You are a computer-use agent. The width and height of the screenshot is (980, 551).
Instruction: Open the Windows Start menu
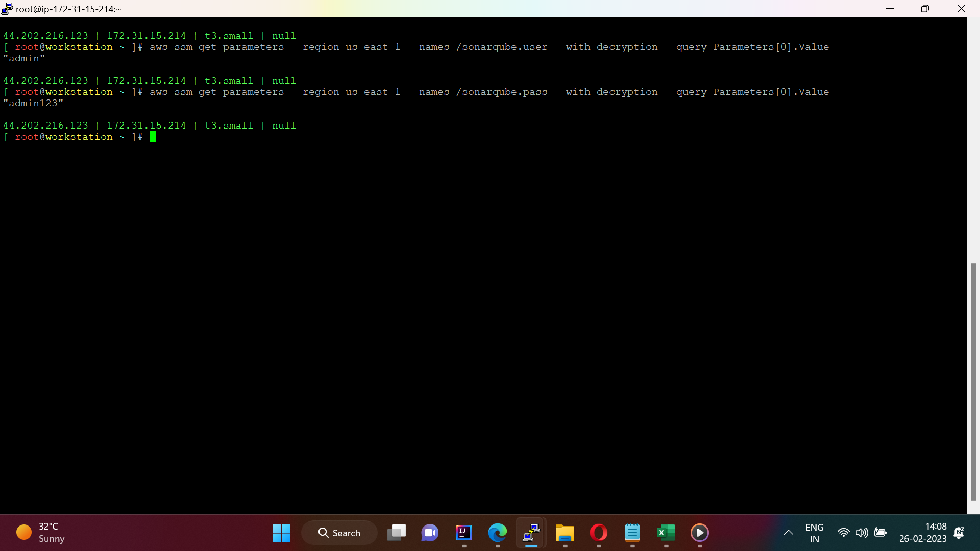click(281, 533)
